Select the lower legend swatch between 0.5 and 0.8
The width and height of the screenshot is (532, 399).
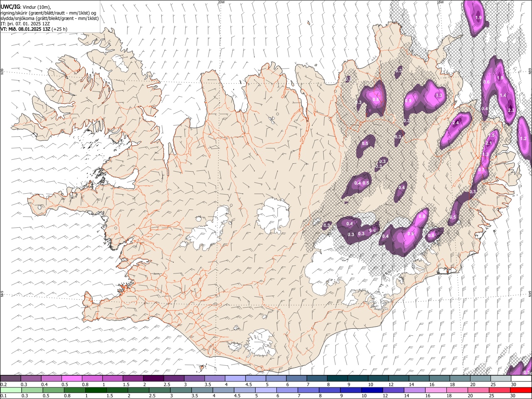coord(53,390)
